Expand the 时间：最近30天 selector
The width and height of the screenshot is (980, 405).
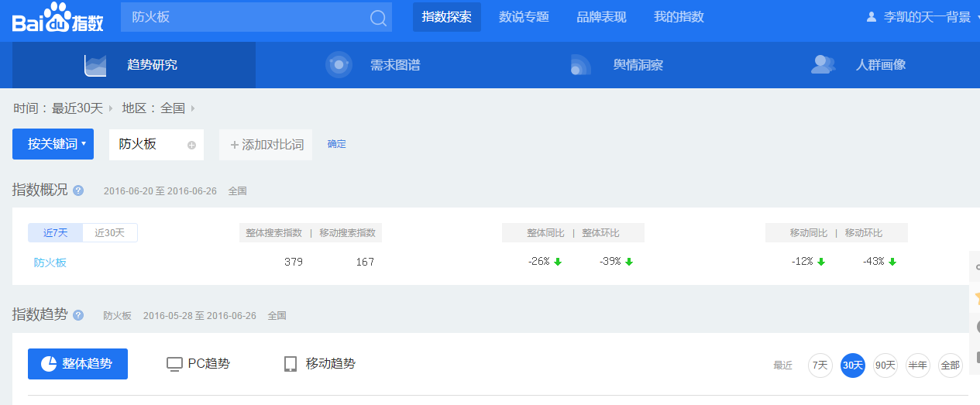click(63, 108)
